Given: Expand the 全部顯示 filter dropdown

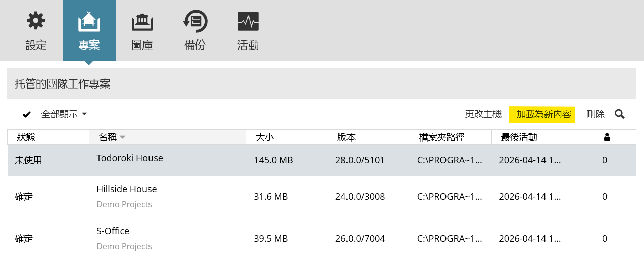Looking at the screenshot, I should (64, 114).
